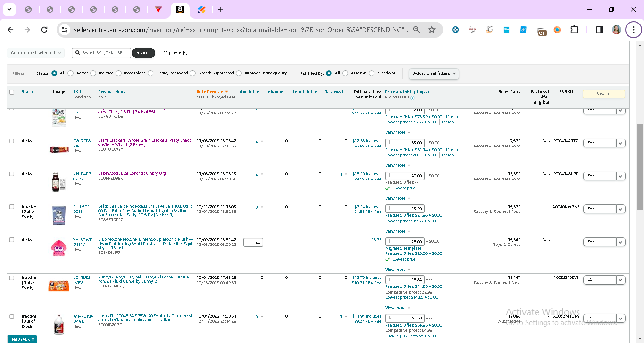Open the browser side panel icon
Viewport: 644px width, 343px height.
600,30
